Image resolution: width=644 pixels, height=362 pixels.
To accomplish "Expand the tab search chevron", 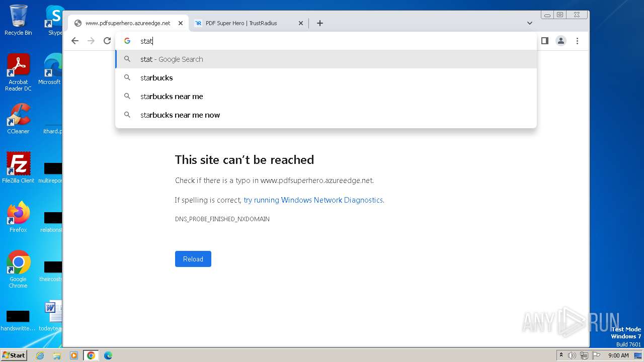I will click(x=530, y=23).
